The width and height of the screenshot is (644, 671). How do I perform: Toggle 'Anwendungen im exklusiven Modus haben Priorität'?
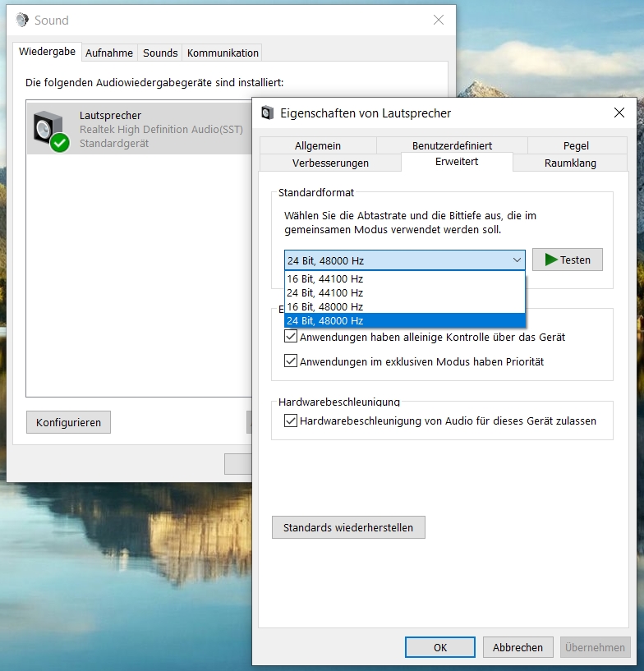tap(291, 361)
